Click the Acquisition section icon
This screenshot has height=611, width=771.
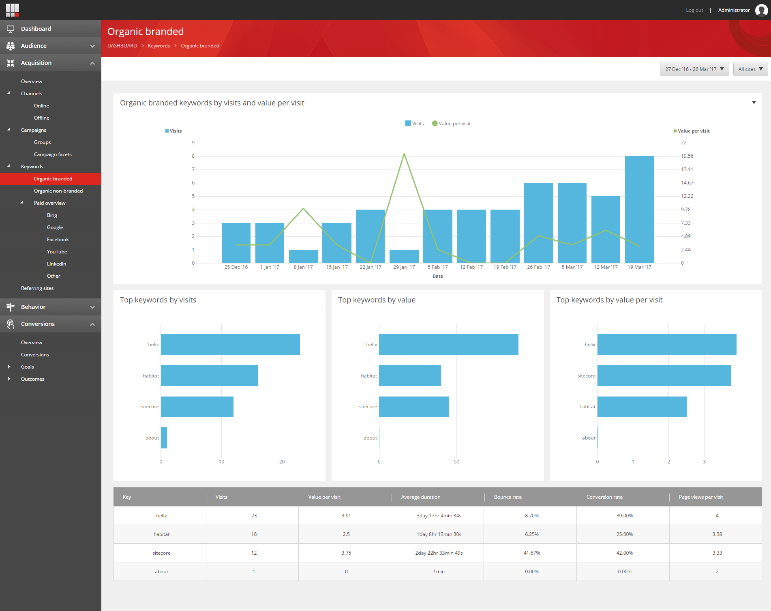tap(10, 63)
